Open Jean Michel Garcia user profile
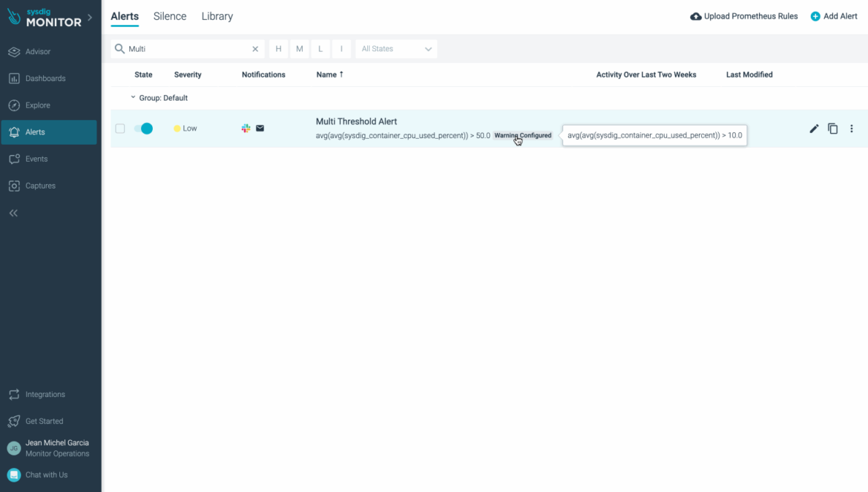This screenshot has height=492, width=868. point(49,447)
